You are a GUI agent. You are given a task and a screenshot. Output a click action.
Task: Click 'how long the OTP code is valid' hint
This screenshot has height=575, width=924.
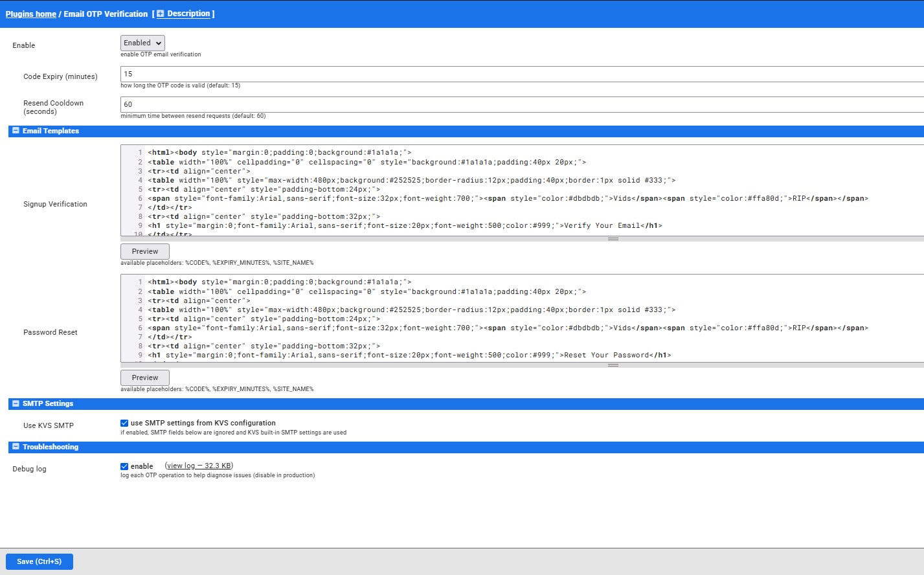pos(180,85)
